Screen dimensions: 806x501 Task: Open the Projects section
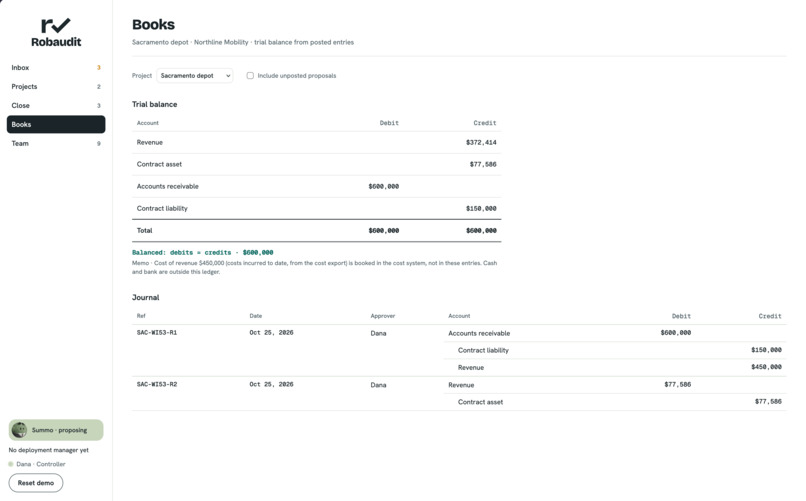click(56, 86)
